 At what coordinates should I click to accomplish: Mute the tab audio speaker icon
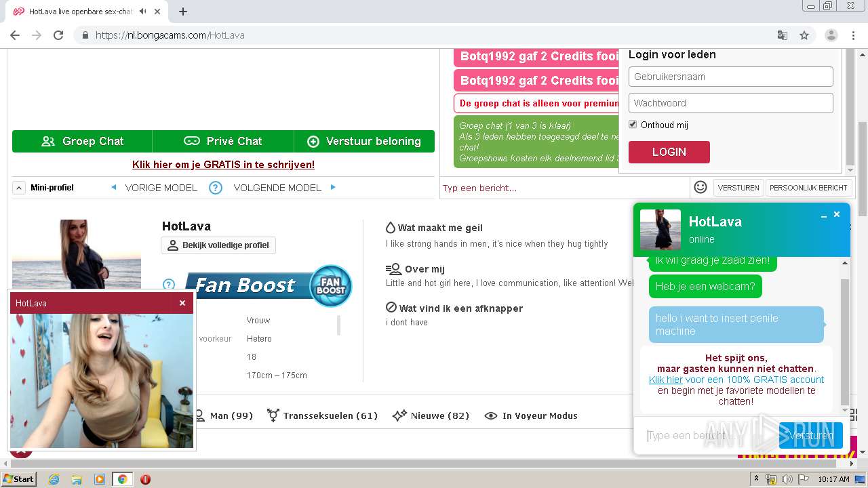tap(143, 12)
